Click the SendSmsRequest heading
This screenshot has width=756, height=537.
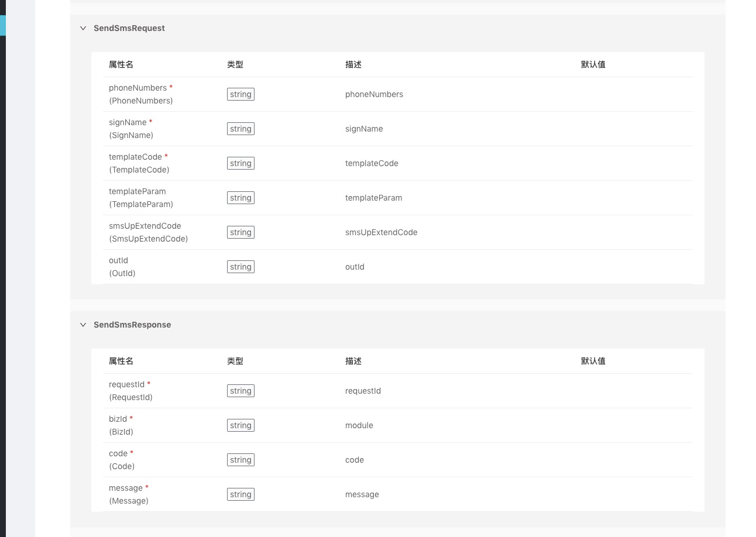point(129,28)
